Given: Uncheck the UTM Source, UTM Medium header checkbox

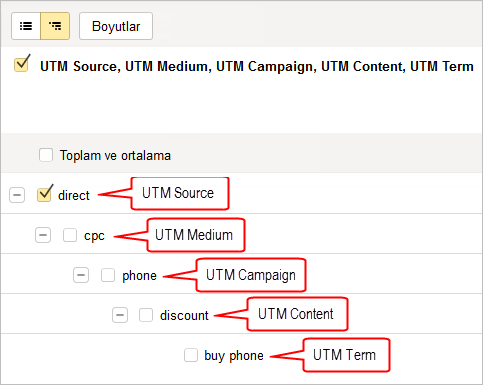Looking at the screenshot, I should click(21, 64).
